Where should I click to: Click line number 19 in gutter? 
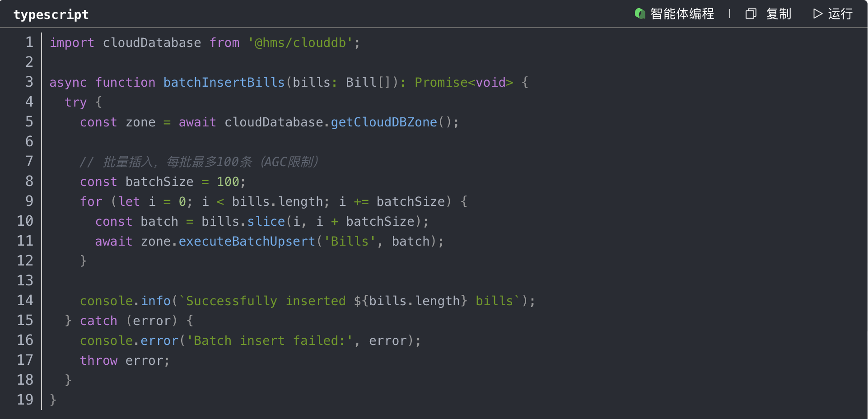click(x=25, y=400)
